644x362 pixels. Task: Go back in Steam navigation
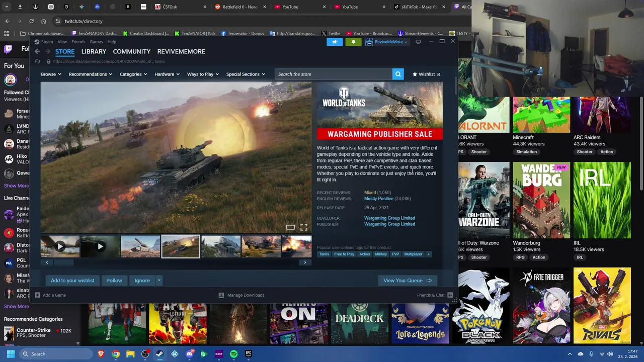[37, 51]
